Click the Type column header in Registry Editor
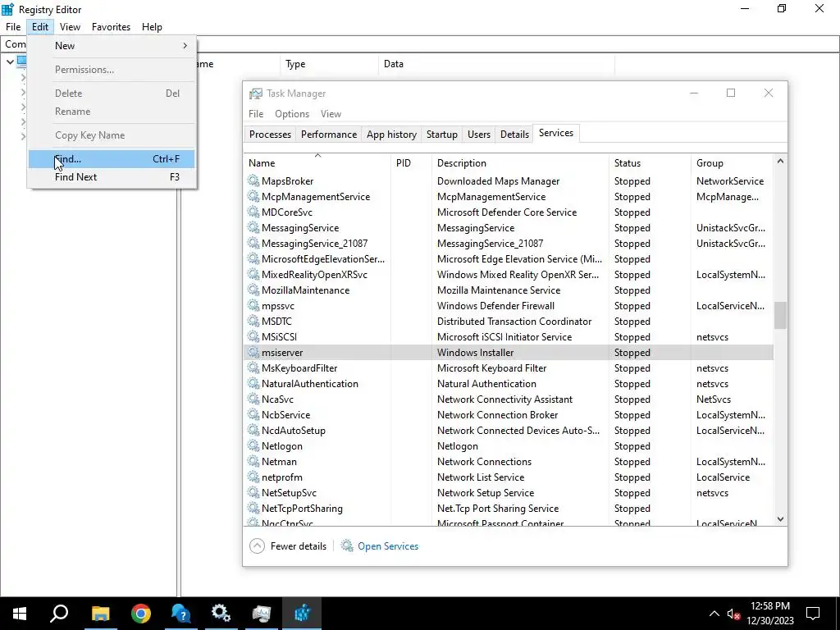840x630 pixels. (x=328, y=64)
